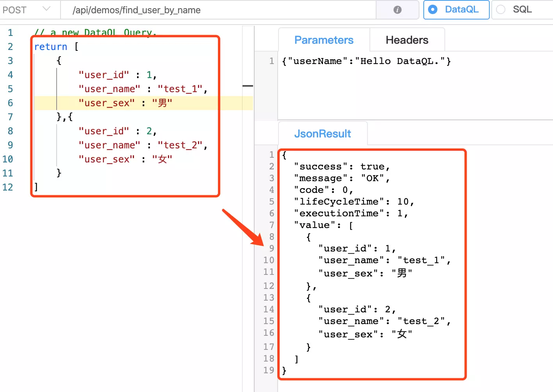Open the POST method dropdown
553x392 pixels.
pos(30,10)
